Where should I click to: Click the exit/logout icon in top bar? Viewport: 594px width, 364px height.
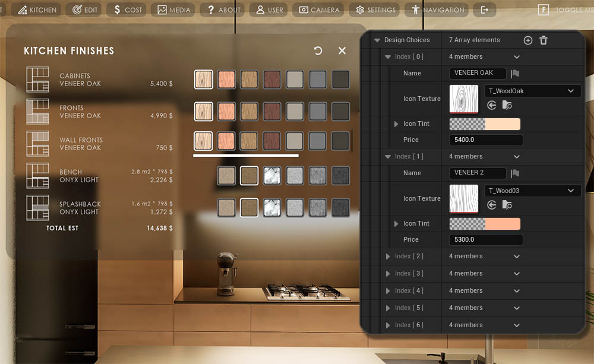pos(485,10)
